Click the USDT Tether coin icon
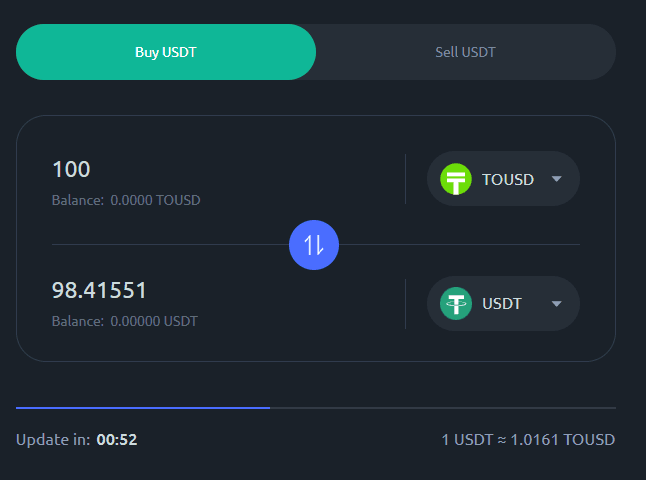646x480 pixels. coord(457,304)
